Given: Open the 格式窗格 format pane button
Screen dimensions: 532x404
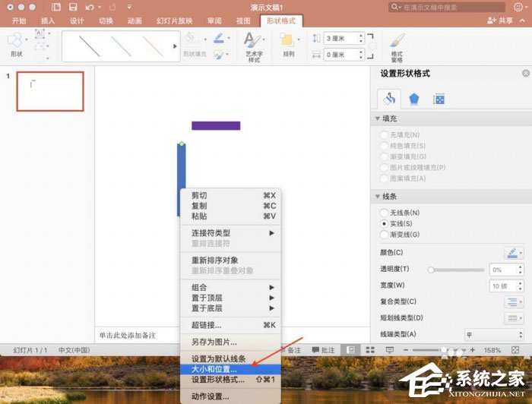Looking at the screenshot, I should click(x=397, y=47).
